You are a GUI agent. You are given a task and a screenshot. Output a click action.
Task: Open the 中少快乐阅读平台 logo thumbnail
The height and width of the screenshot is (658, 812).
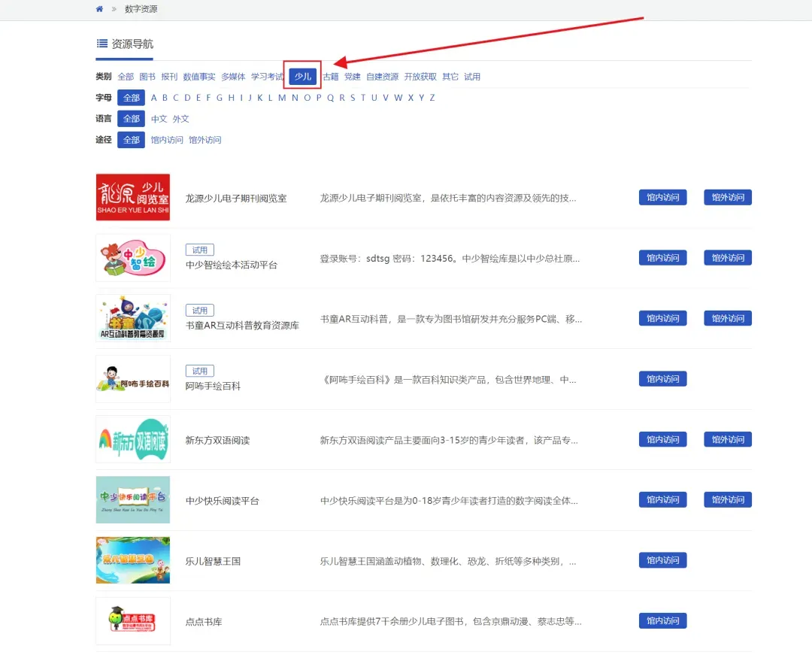click(x=133, y=499)
